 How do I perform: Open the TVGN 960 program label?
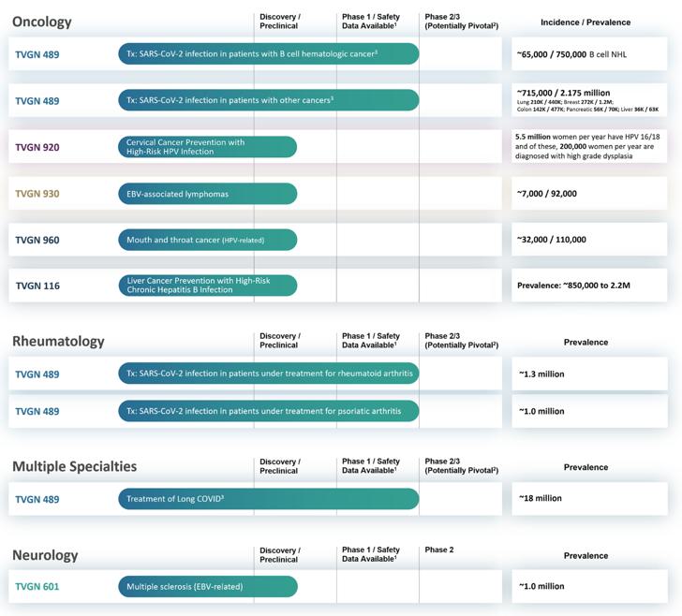[37, 241]
